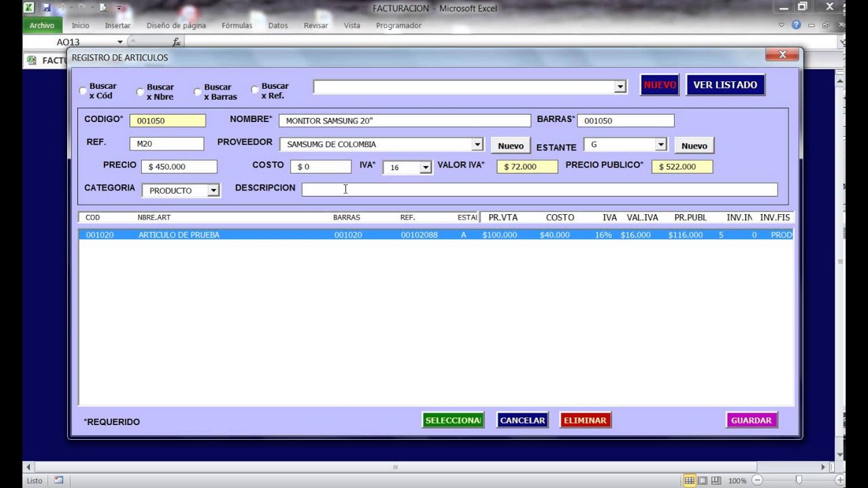Screen dimensions: 868x488
Task: Click the BARRAS input field
Action: coord(625,121)
